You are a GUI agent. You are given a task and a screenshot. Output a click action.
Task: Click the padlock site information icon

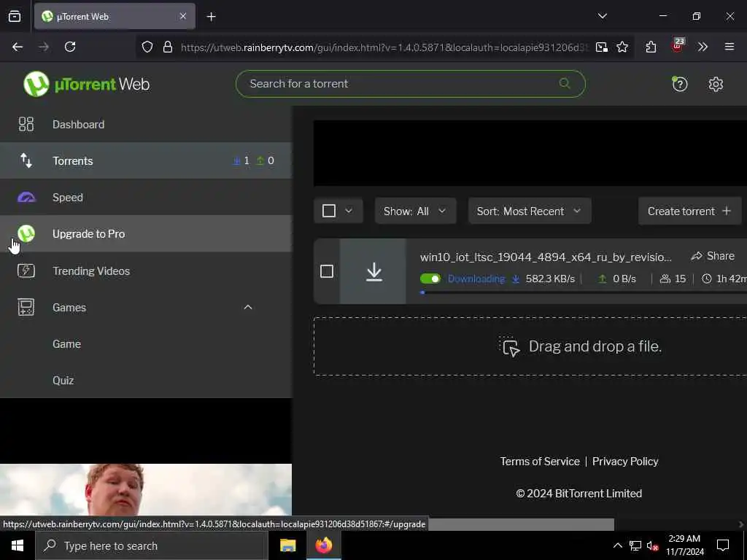[x=167, y=47]
